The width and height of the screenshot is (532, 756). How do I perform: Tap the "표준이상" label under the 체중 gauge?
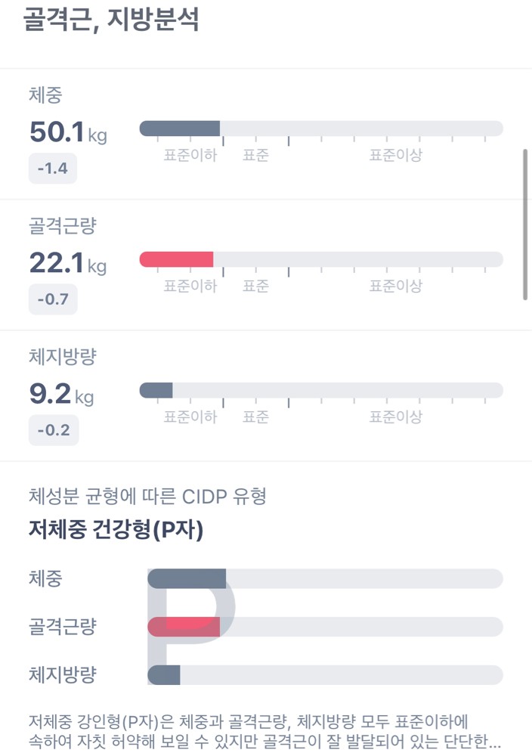tap(395, 156)
